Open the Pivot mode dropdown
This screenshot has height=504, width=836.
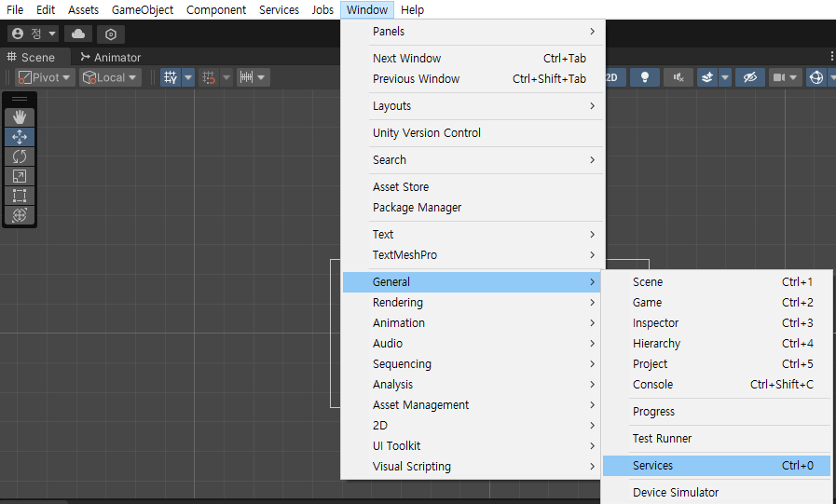click(45, 77)
